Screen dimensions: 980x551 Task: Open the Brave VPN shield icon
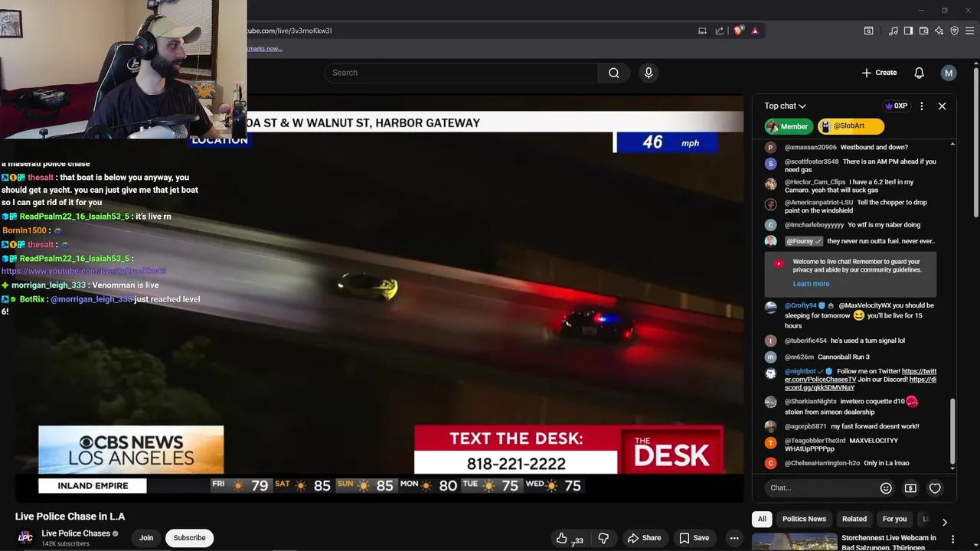click(x=954, y=31)
